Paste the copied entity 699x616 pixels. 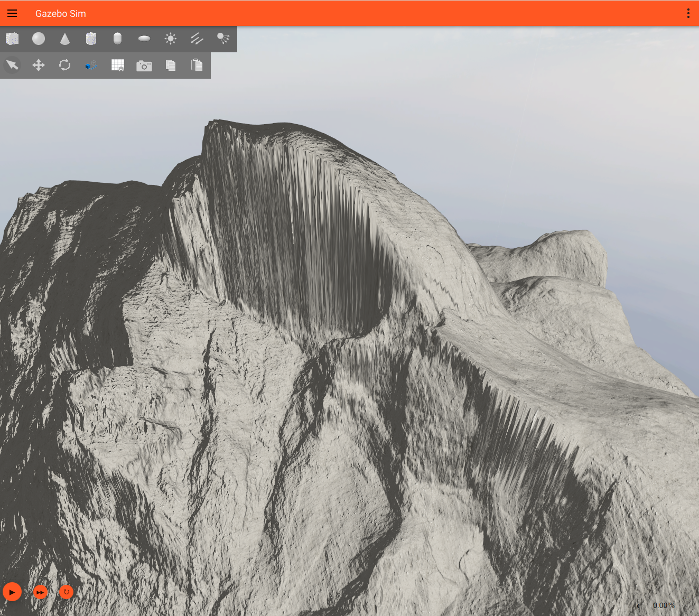(197, 65)
